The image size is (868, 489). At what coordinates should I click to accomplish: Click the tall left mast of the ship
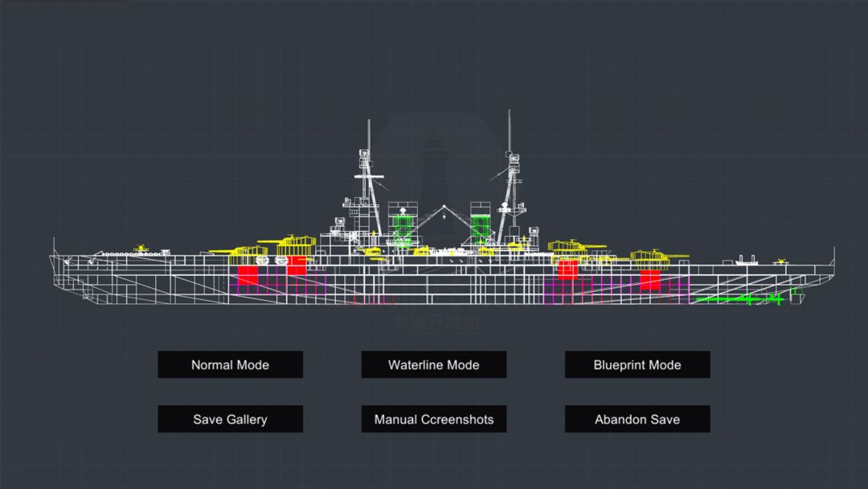point(368,161)
